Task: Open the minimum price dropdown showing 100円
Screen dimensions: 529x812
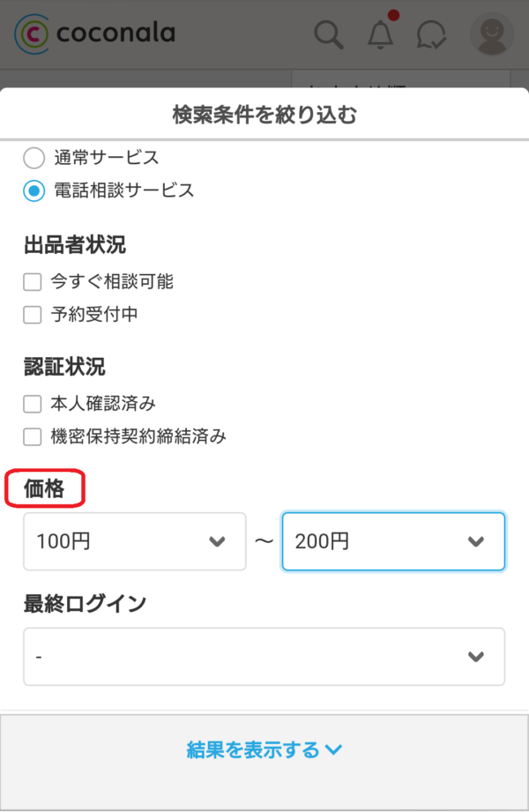Action: tap(134, 541)
